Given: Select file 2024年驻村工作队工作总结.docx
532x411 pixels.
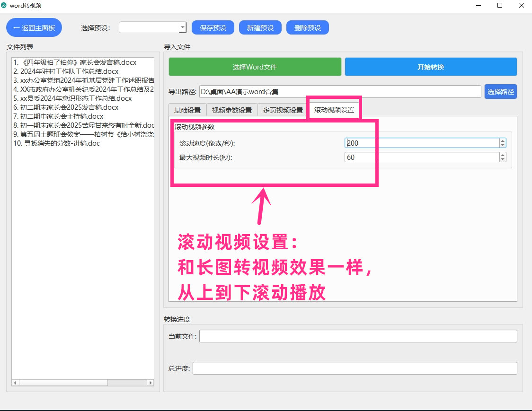Looking at the screenshot, I should pos(83,71).
